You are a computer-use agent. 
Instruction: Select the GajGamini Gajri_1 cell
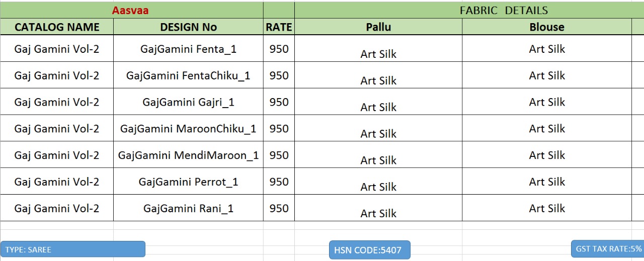188,102
